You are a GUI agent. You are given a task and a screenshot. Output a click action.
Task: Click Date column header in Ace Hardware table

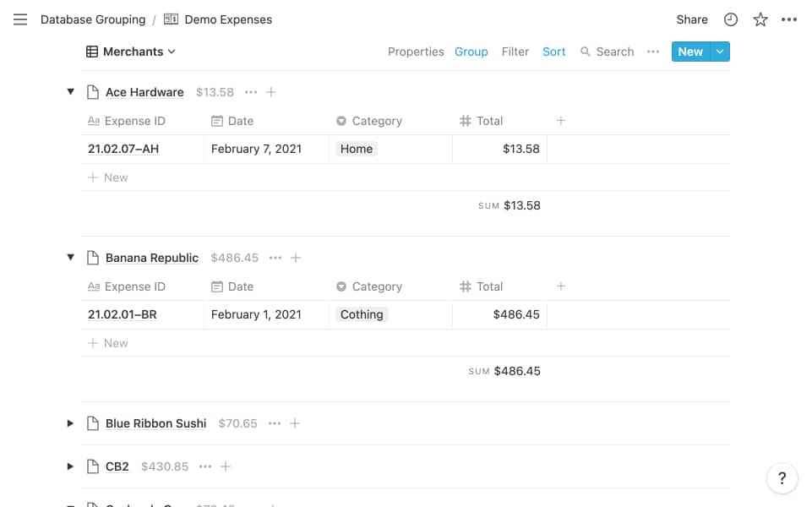[232, 121]
